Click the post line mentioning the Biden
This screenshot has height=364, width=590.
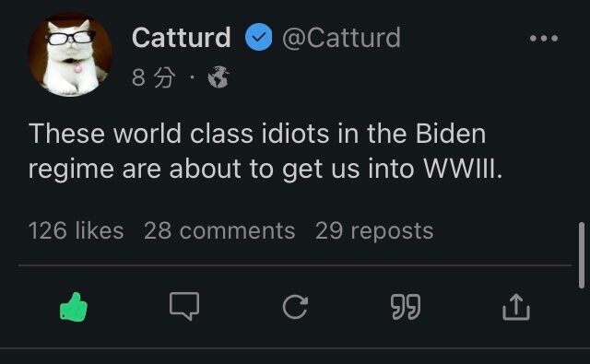257,134
